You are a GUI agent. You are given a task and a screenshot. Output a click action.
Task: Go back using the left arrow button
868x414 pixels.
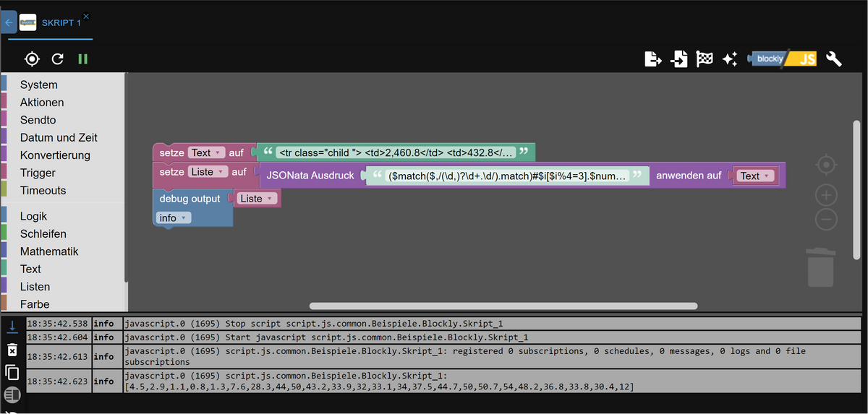point(8,22)
